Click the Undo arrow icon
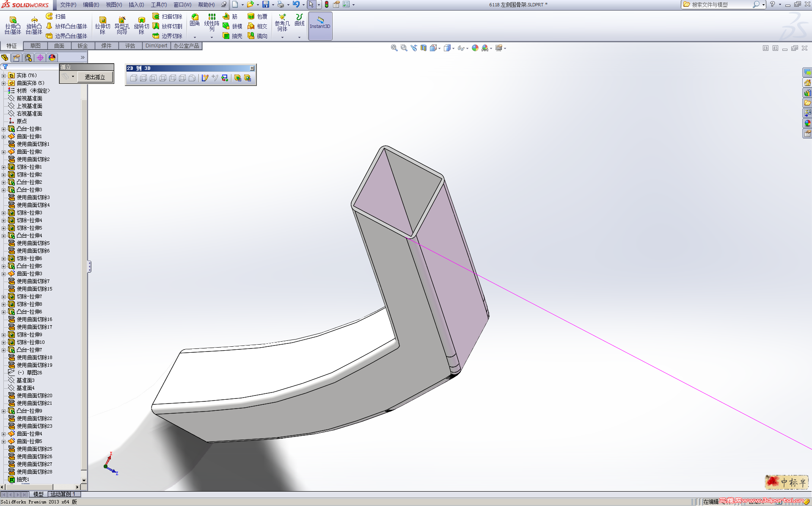Image resolution: width=812 pixels, height=506 pixels. pyautogui.click(x=296, y=5)
